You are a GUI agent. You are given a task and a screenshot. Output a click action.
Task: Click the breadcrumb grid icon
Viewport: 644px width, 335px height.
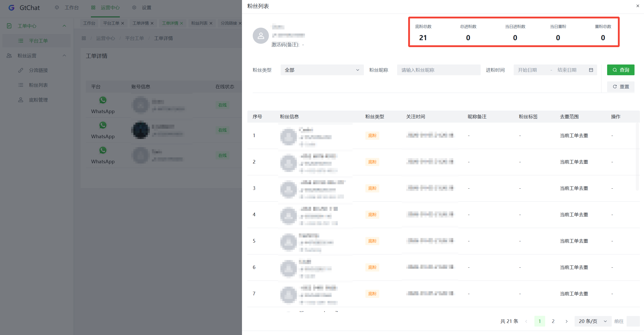click(x=84, y=38)
